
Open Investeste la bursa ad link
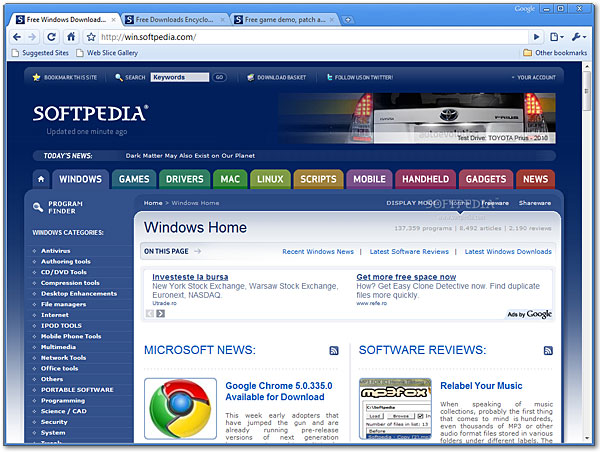(190, 277)
